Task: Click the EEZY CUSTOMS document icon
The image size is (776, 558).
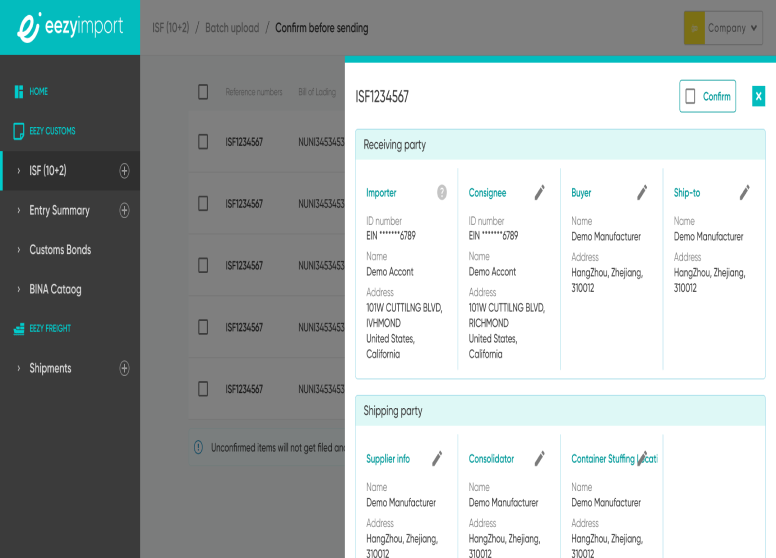Action: [x=19, y=131]
